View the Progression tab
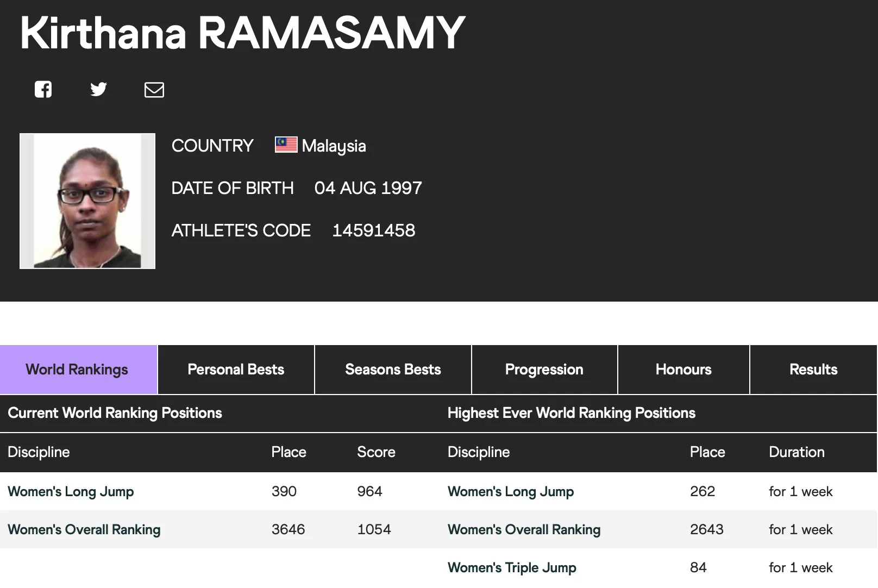Viewport: 878px width, 588px height. click(544, 370)
